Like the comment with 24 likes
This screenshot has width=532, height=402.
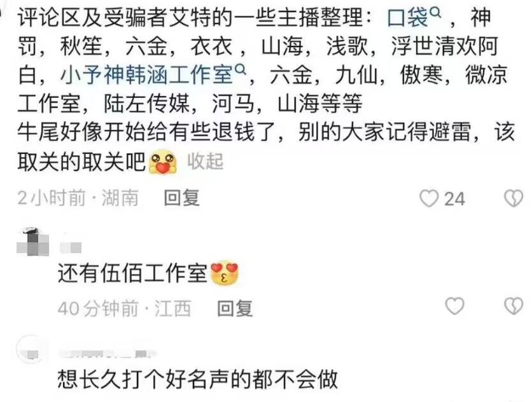pos(429,198)
